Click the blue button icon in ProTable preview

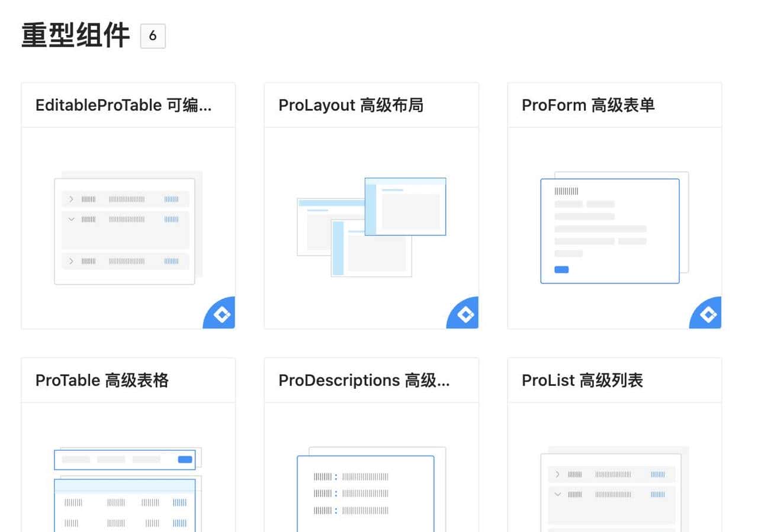point(184,459)
